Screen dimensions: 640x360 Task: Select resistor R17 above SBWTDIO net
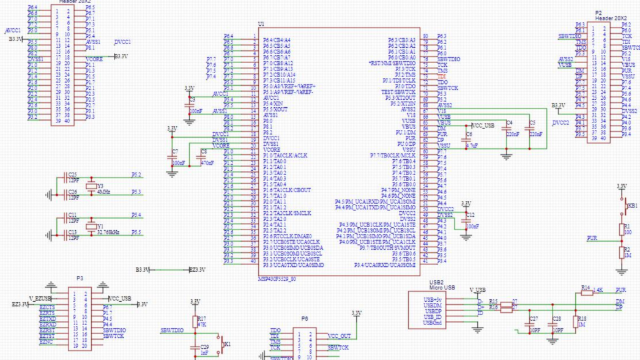click(x=195, y=322)
